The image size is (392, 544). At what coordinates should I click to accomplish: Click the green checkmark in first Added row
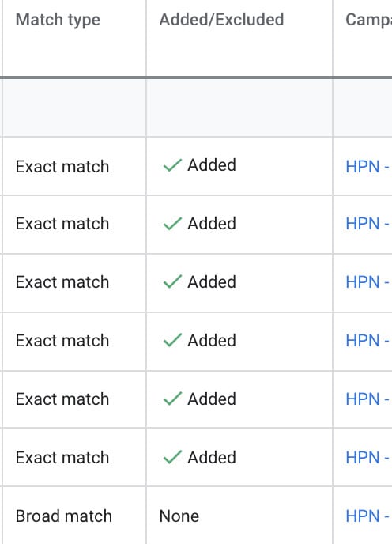(172, 165)
